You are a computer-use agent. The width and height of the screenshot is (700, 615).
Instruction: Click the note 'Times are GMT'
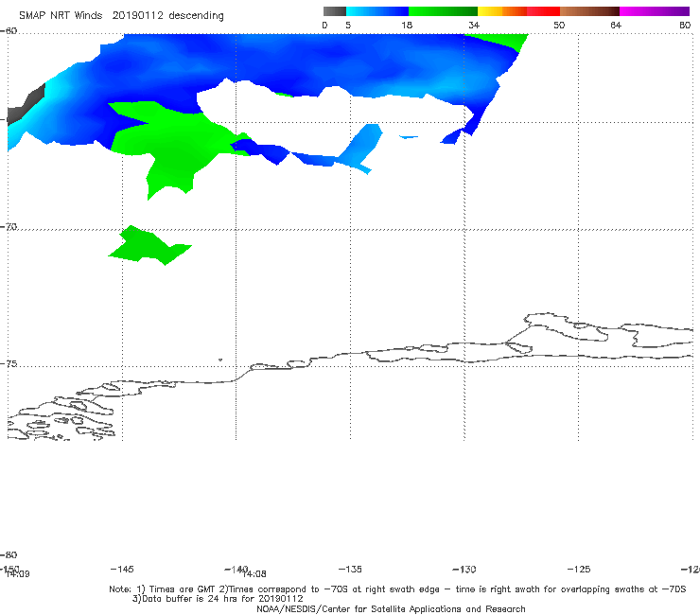pyautogui.click(x=182, y=589)
